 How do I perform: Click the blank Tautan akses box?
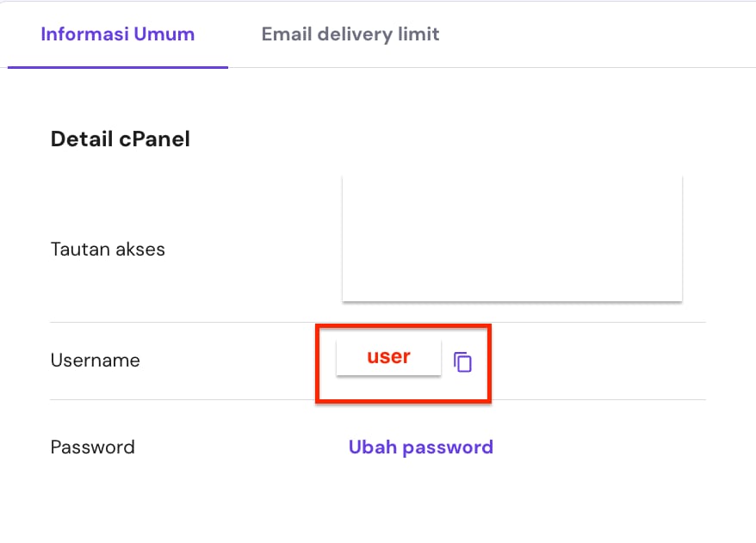coord(511,238)
